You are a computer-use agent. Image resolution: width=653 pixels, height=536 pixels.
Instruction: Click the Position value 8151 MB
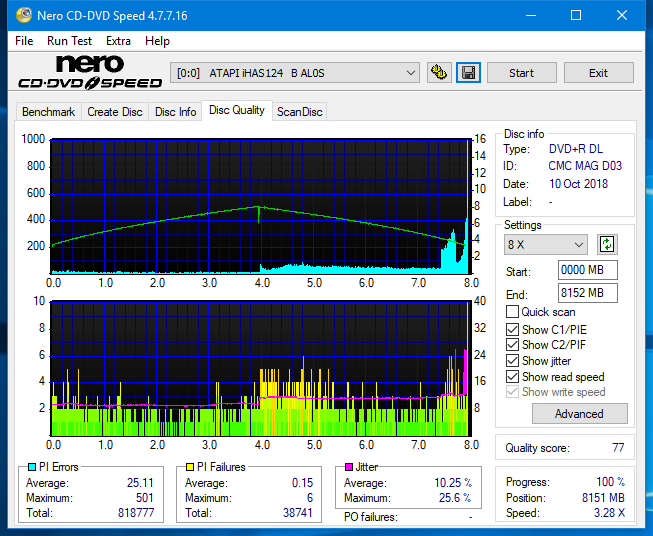point(603,498)
